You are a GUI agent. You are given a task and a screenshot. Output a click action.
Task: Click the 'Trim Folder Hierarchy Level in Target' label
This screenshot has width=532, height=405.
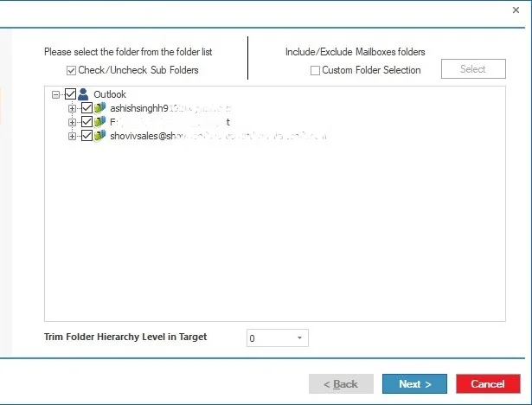(x=125, y=337)
